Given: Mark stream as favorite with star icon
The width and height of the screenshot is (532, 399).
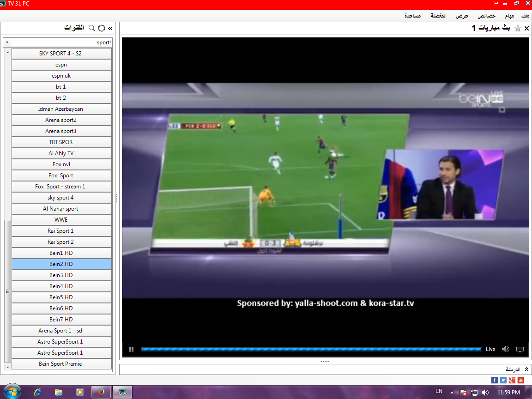Looking at the screenshot, I should tap(518, 28).
